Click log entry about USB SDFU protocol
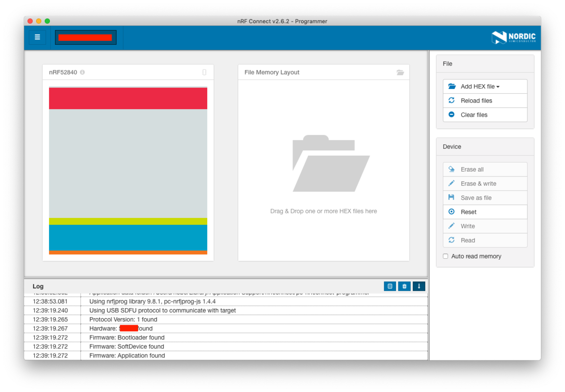The height and width of the screenshot is (392, 565). 162,311
